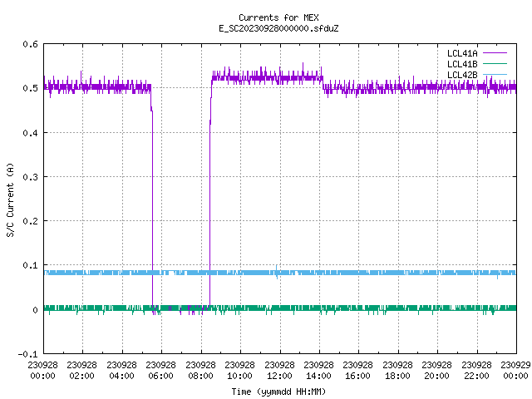Click the 0.4 y-axis tick label

tap(30, 133)
